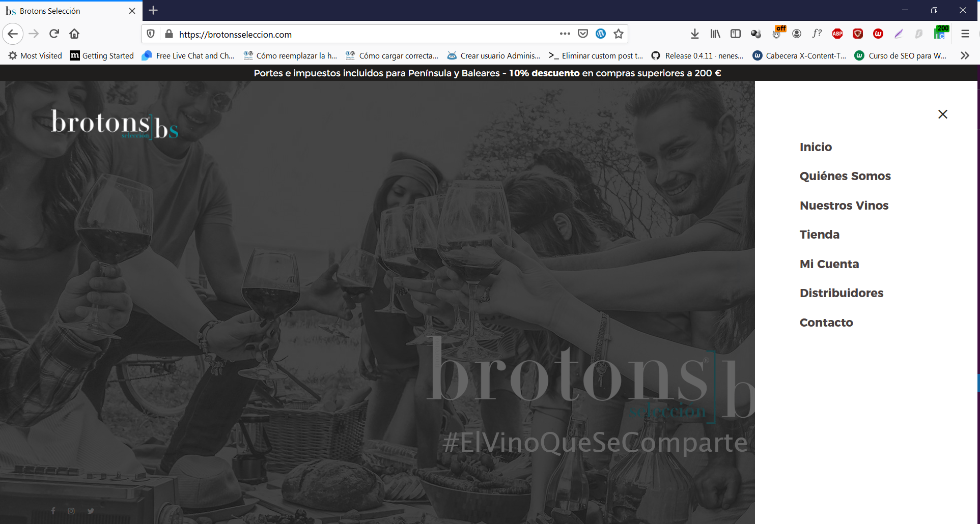Open 'Cómo reemplazar la h...' bookmark

click(x=290, y=55)
